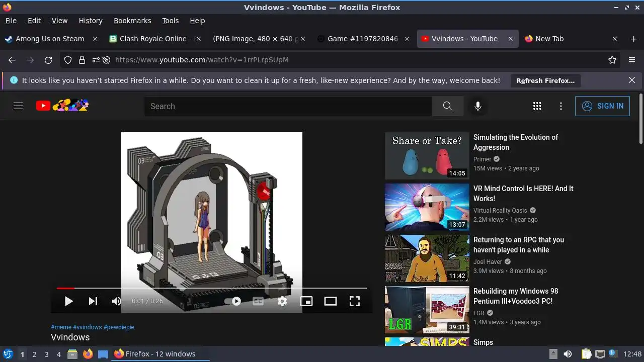Go back one page in Firefox
The height and width of the screenshot is (362, 644).
click(x=12, y=60)
